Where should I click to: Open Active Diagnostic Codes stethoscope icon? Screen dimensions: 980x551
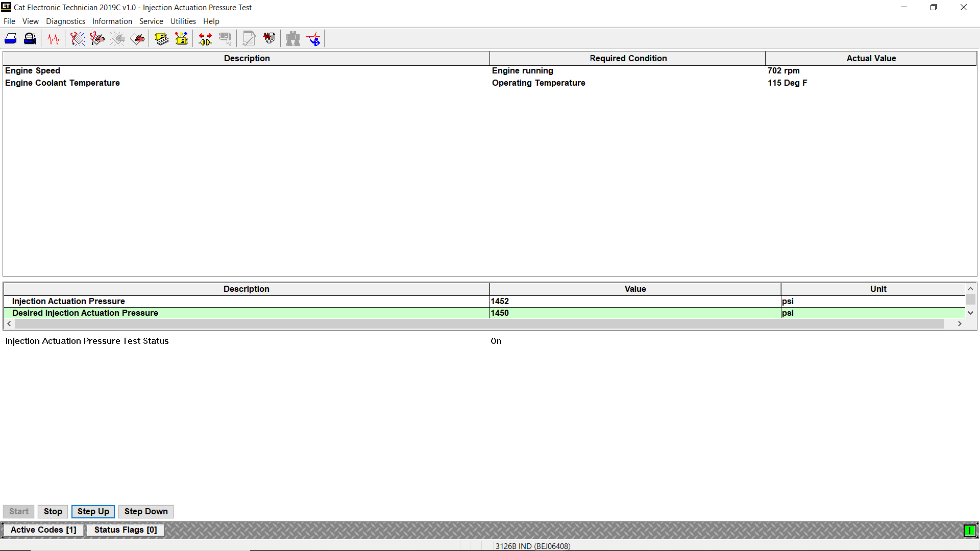point(78,39)
